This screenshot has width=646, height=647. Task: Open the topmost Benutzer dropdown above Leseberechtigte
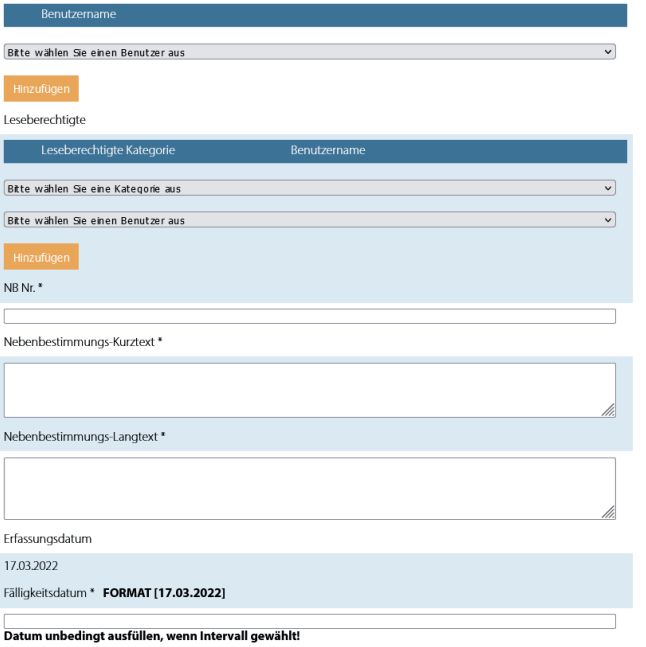(309, 52)
